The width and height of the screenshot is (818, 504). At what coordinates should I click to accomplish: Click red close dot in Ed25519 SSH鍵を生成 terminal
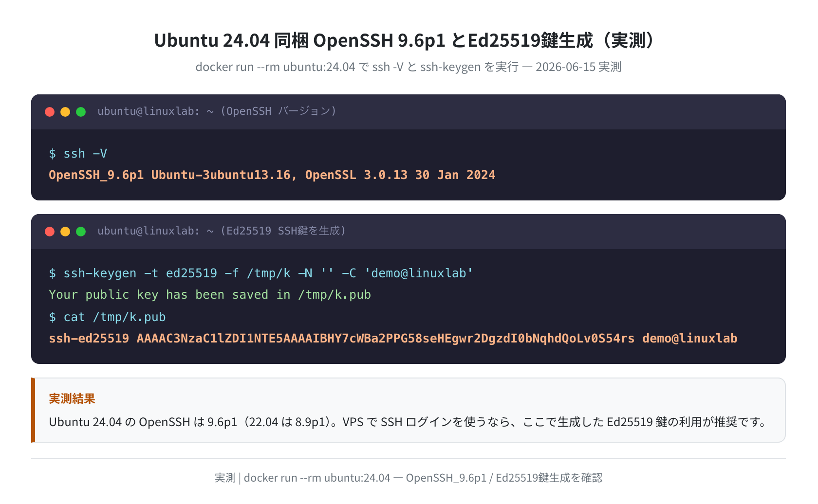click(50, 232)
